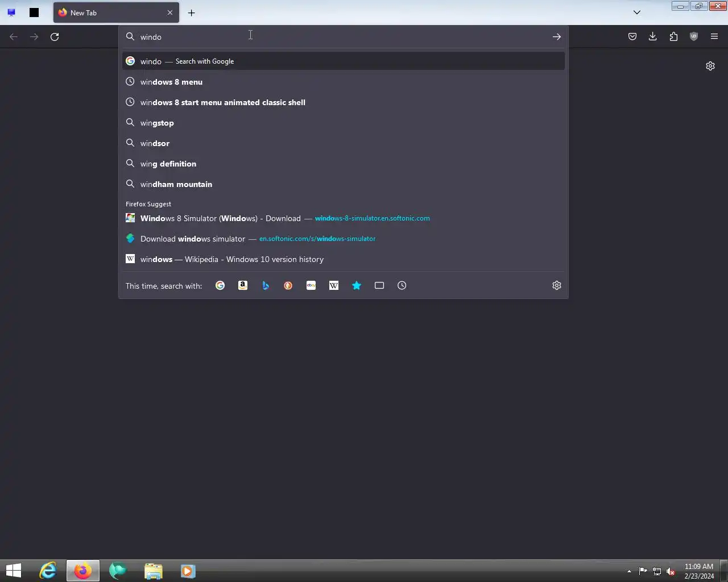The height and width of the screenshot is (582, 728).
Task: Open the windows Wikipedia version history result
Action: pyautogui.click(x=344, y=259)
